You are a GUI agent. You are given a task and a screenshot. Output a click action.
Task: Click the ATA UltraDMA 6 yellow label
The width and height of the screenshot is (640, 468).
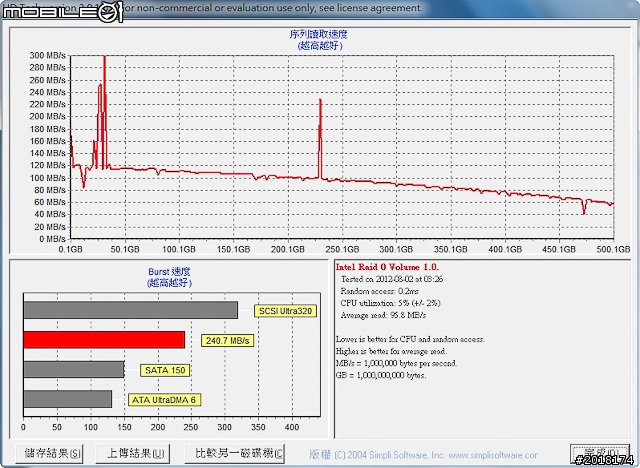(164, 400)
